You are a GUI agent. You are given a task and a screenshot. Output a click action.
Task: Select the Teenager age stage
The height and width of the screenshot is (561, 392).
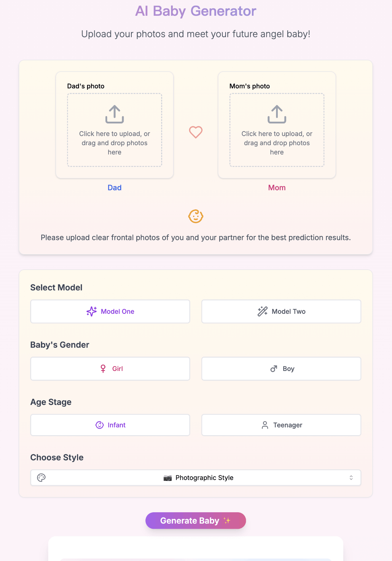281,425
